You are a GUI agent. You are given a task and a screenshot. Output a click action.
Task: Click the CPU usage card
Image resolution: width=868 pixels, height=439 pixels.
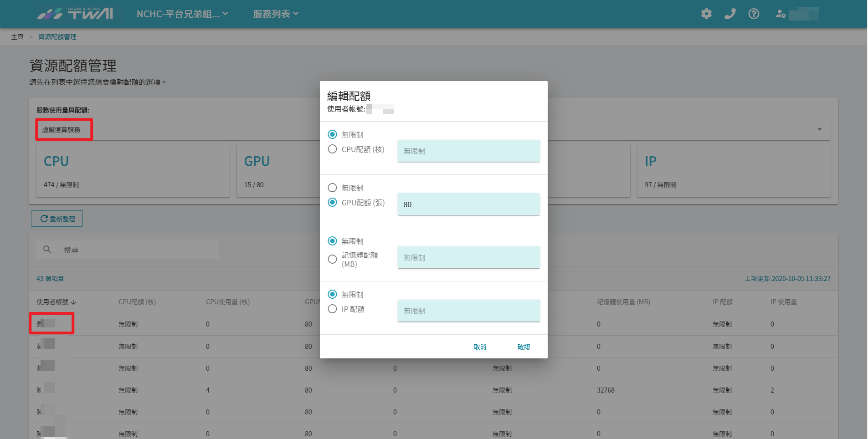133,171
